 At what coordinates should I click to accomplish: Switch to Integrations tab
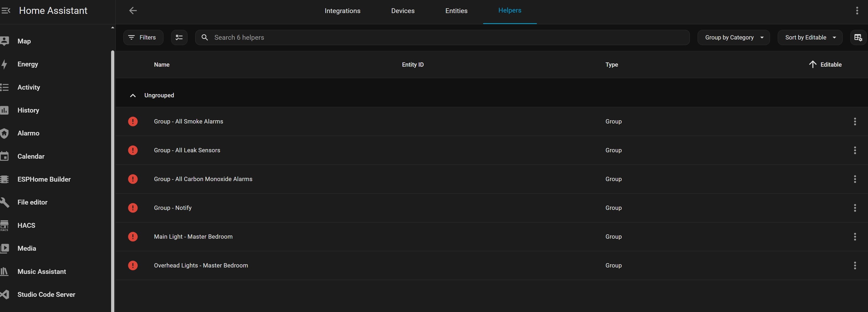[342, 11]
